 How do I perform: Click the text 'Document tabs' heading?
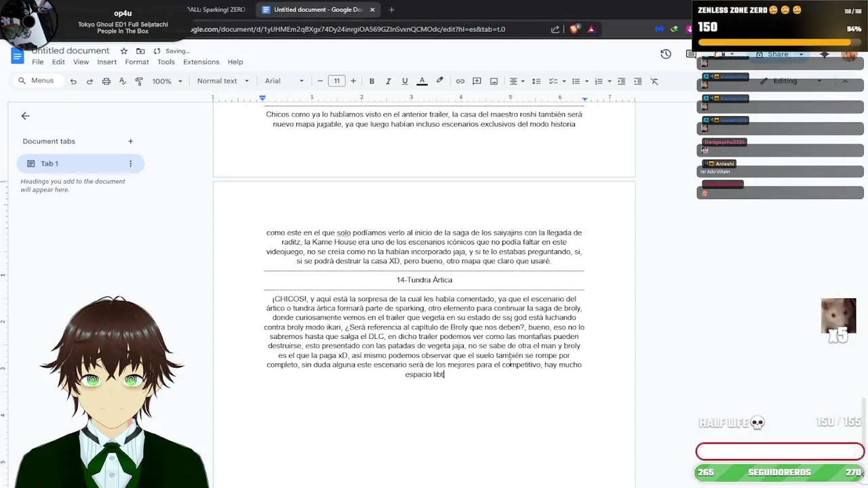tap(49, 141)
